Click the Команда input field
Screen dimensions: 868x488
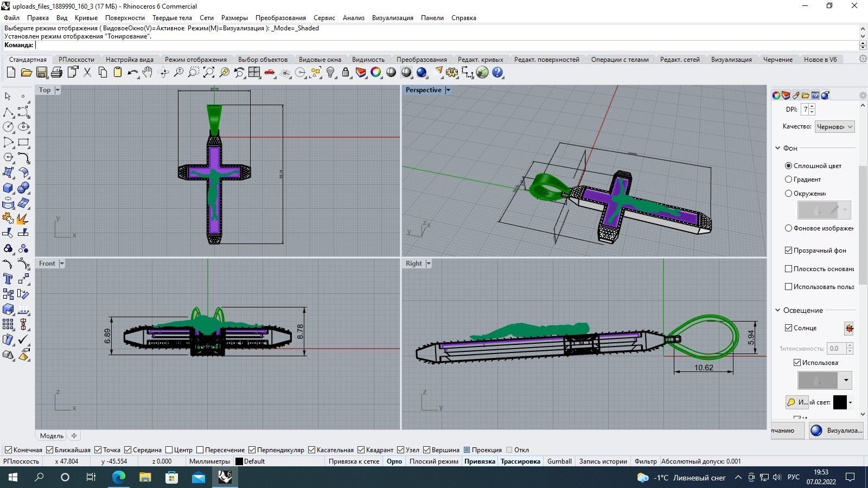[x=447, y=45]
